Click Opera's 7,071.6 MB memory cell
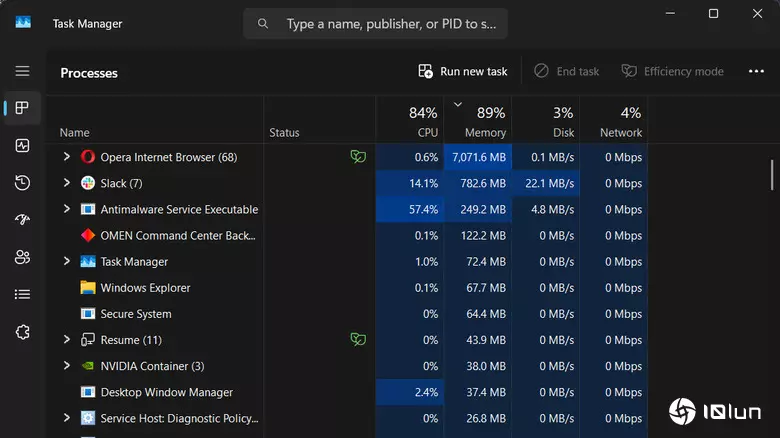780x438 pixels. tap(478, 157)
